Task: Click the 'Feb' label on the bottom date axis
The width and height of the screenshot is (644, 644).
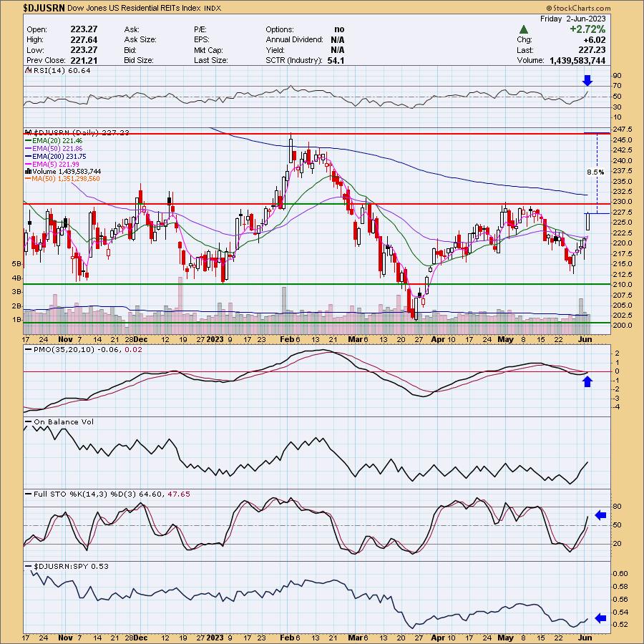Action: [x=286, y=638]
